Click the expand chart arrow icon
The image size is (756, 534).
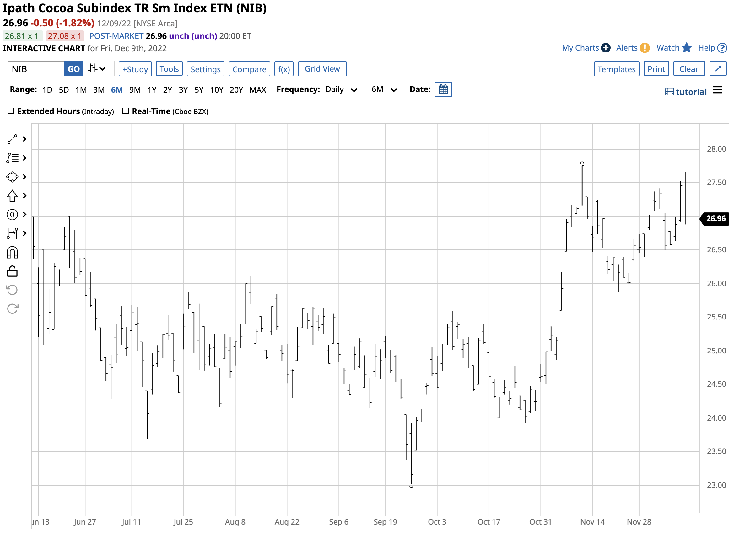[x=718, y=69]
